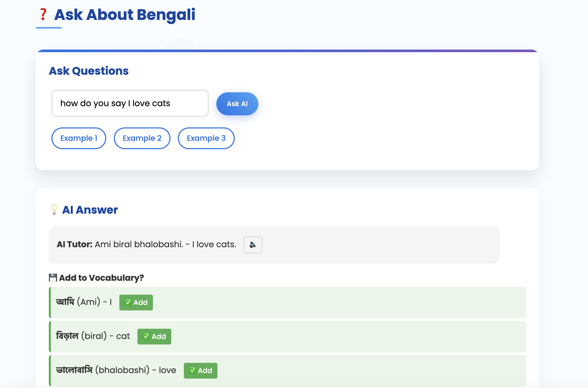
Task: Play the AI Tutor answer audio
Action: point(253,245)
